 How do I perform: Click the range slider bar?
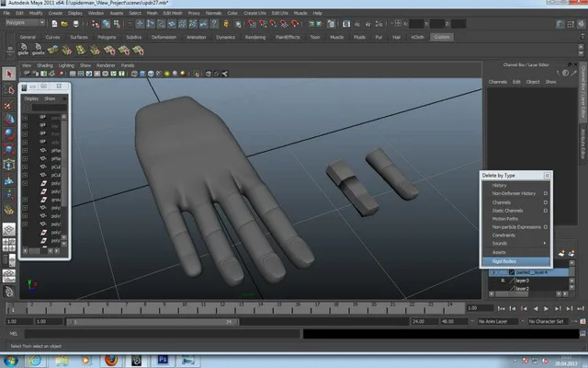point(153,322)
